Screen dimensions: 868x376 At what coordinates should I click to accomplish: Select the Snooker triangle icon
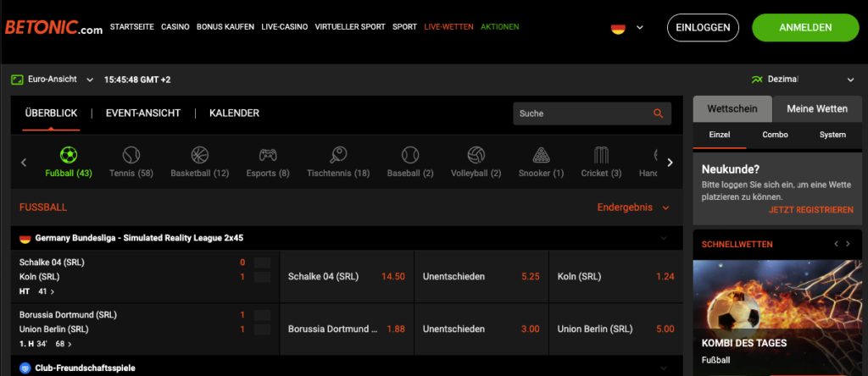click(541, 155)
